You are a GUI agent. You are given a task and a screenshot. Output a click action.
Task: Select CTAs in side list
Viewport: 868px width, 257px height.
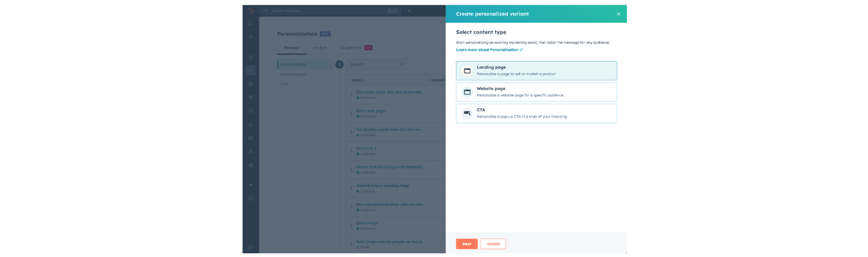[284, 84]
